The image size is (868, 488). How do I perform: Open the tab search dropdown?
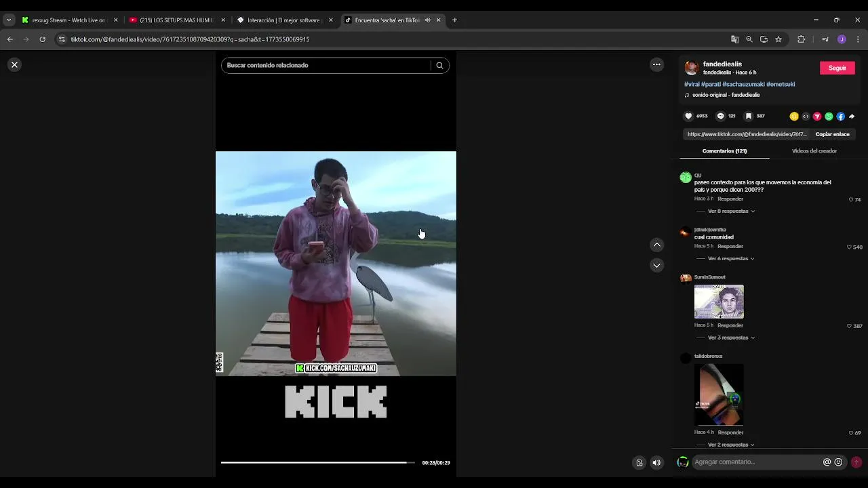tap(9, 20)
